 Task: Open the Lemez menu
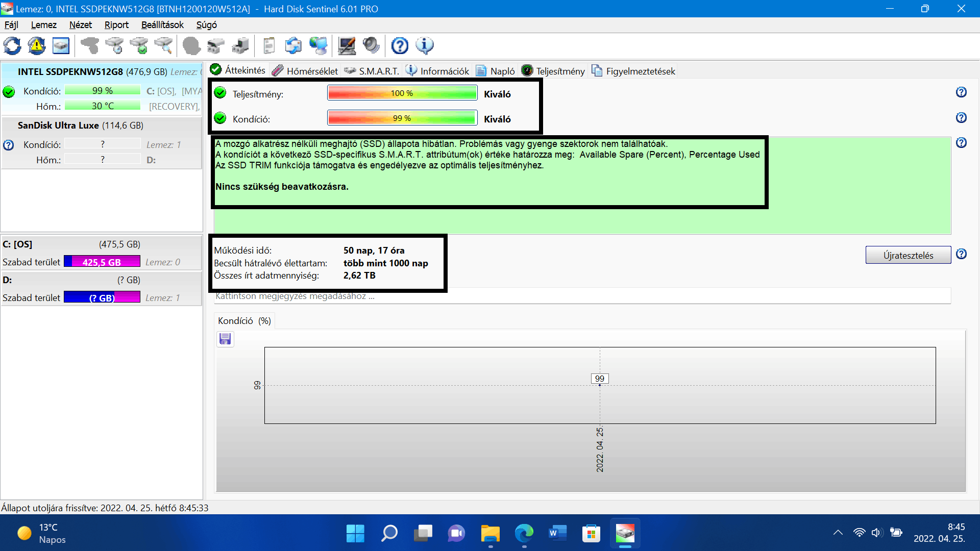tap(43, 25)
